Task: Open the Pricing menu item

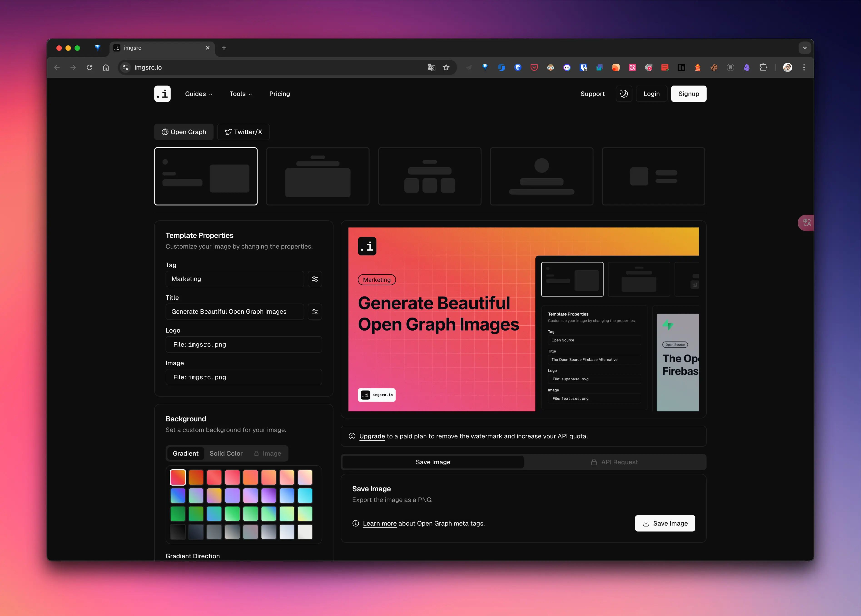Action: tap(279, 94)
